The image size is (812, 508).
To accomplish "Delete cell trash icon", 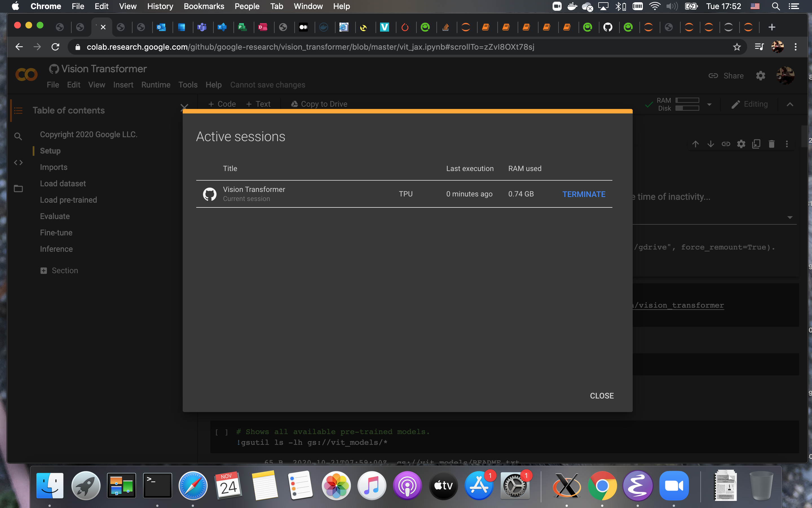I will (x=771, y=144).
